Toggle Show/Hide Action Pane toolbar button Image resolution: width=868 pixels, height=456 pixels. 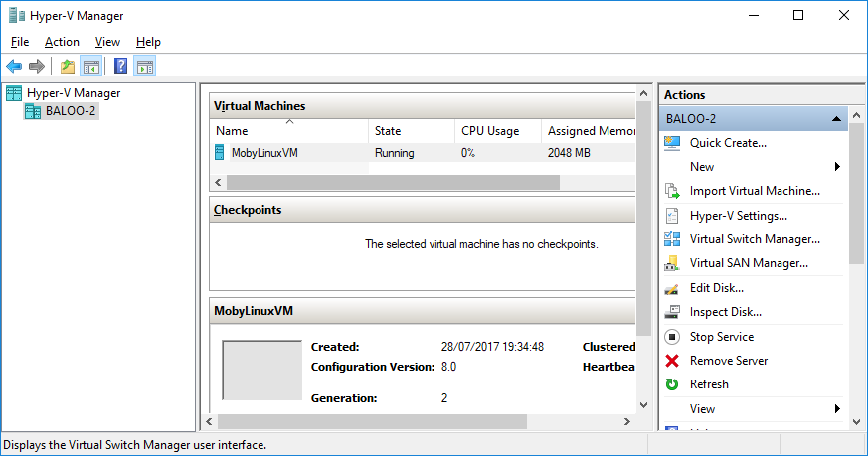145,67
